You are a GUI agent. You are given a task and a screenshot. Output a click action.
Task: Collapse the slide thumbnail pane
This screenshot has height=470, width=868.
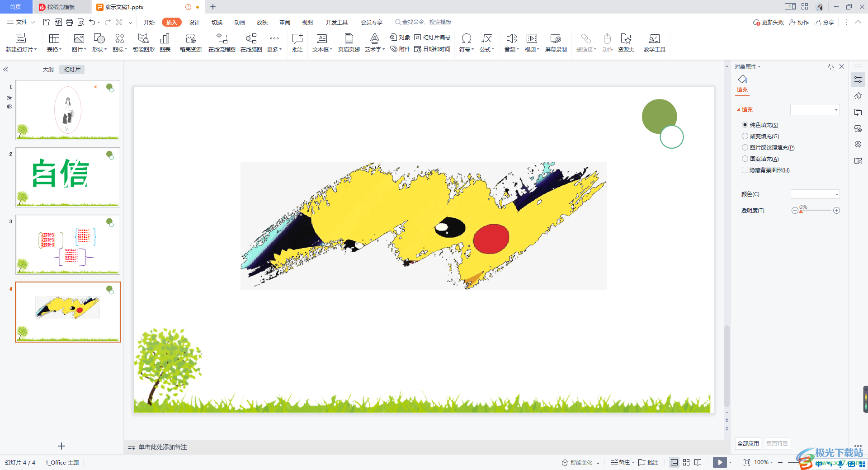5,70
